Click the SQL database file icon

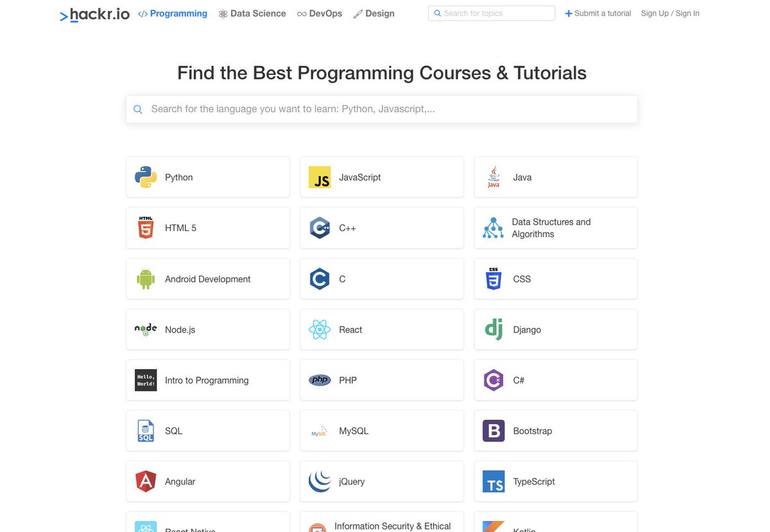146,431
